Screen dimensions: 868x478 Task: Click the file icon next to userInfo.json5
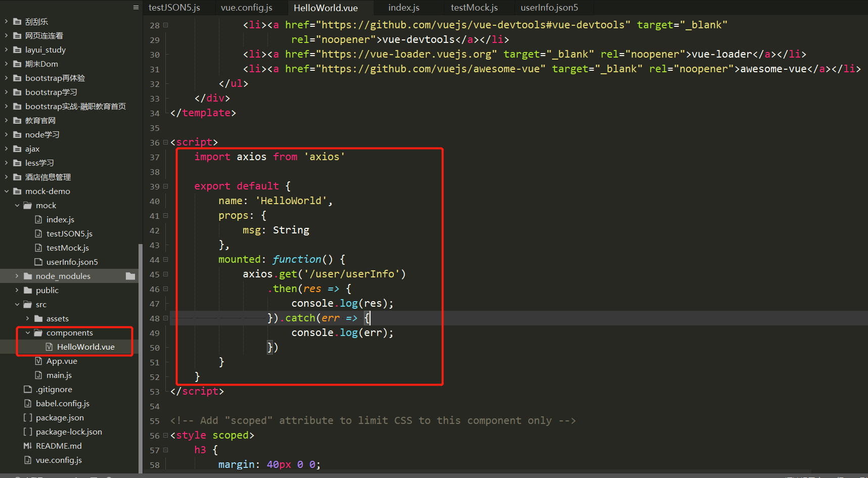pyautogui.click(x=38, y=262)
